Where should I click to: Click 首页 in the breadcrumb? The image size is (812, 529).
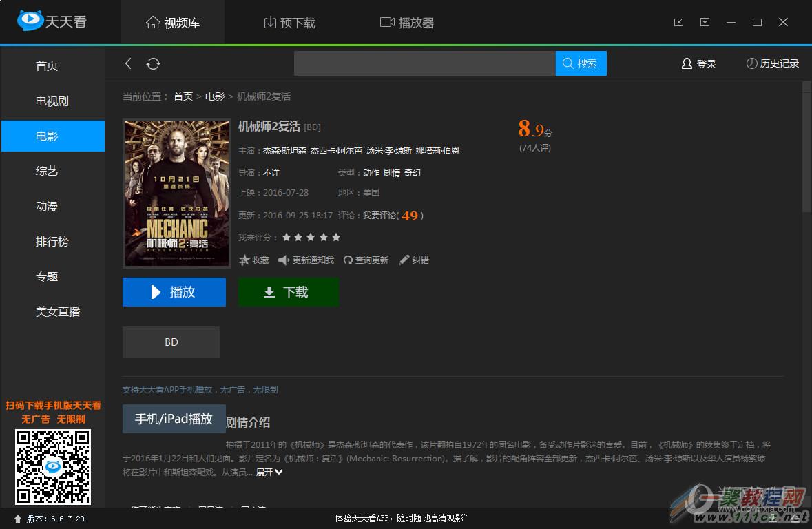(x=183, y=97)
